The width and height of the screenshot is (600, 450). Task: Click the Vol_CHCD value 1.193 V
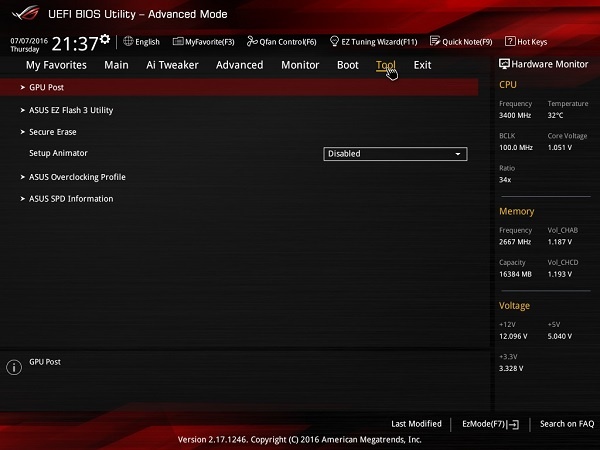pos(560,274)
